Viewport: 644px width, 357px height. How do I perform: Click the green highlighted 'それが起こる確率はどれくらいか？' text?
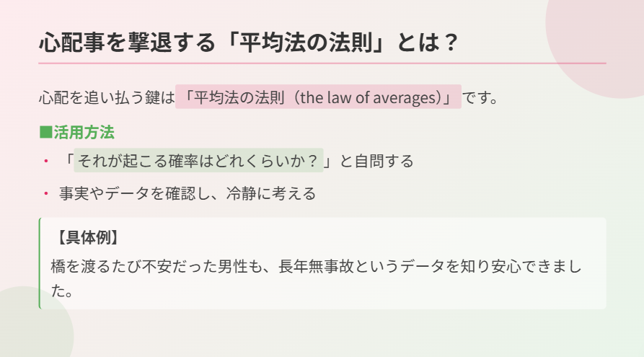(198, 160)
